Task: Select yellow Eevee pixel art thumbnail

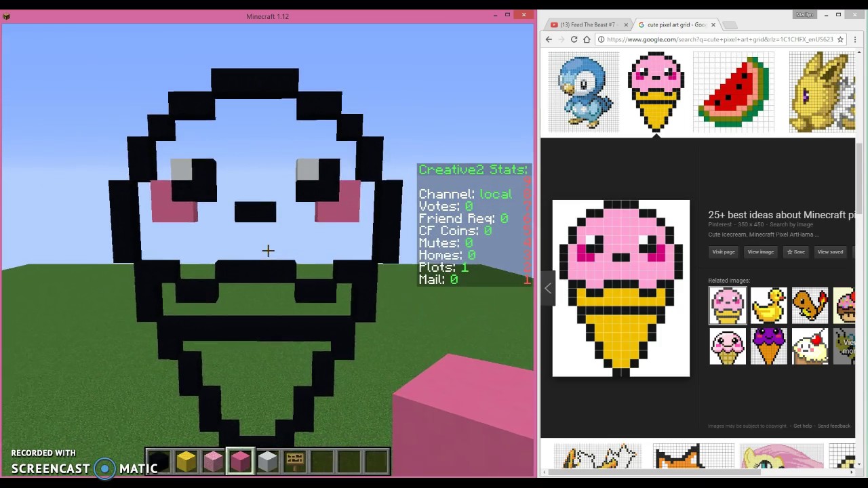Action: (x=822, y=91)
